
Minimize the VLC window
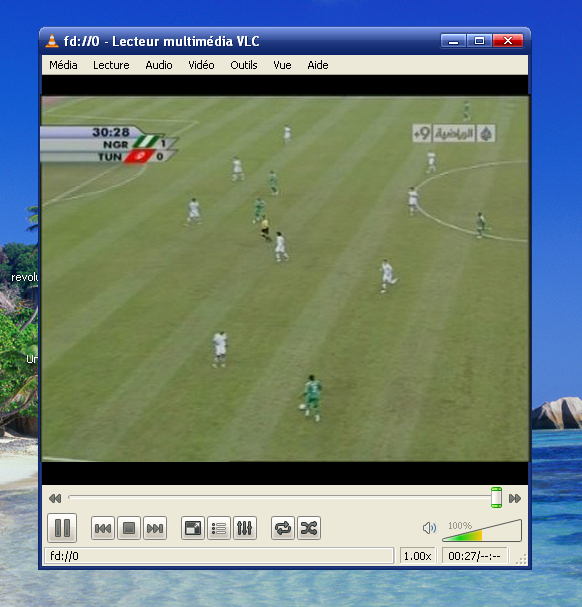453,41
